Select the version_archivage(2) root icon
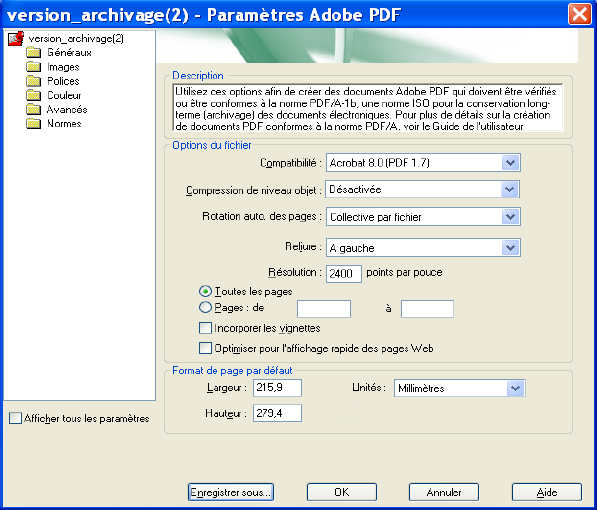 click(x=16, y=38)
